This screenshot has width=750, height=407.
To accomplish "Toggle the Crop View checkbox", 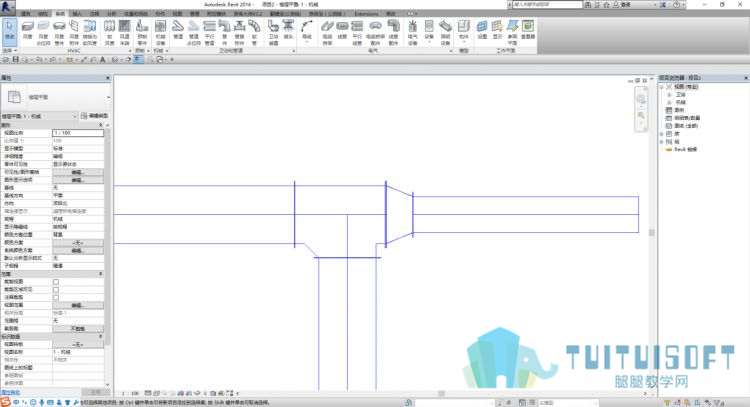I will (56, 282).
